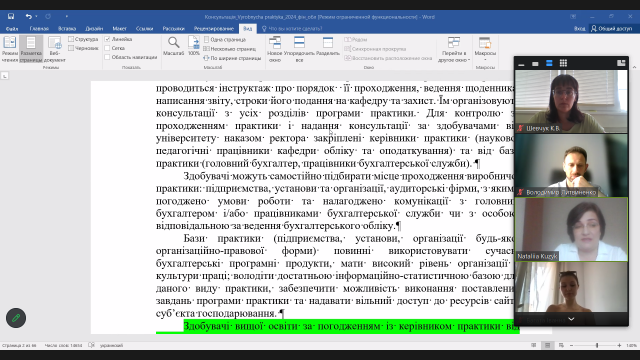Viewport: 640px width, 360px height.
Task: Select Nataliia Kuzyk video thumbnail
Action: 571,229
